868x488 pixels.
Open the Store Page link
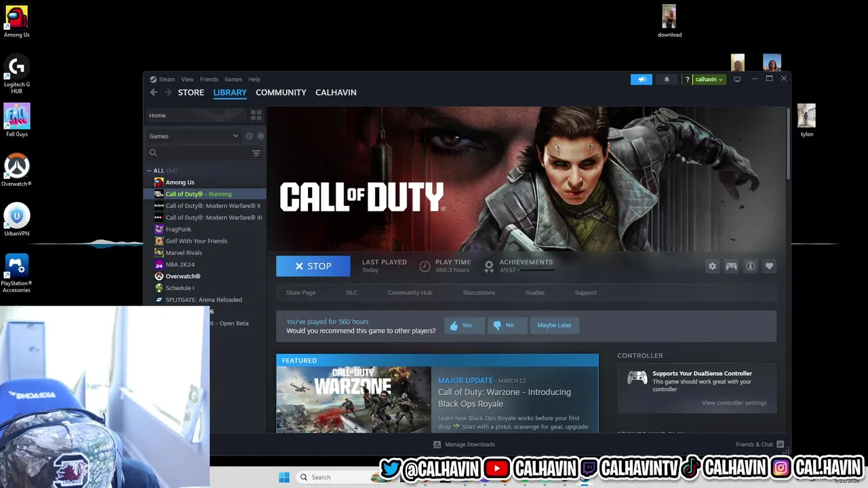tap(300, 292)
